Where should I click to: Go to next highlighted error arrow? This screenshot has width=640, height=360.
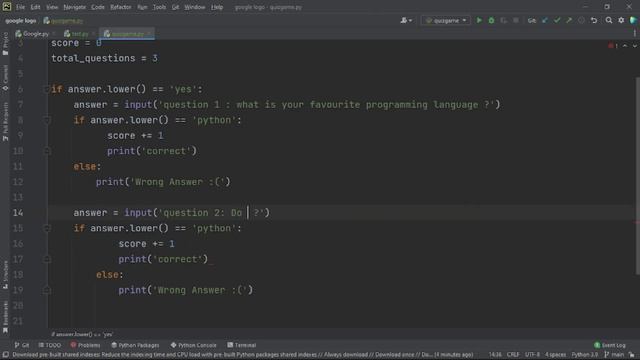(635, 46)
